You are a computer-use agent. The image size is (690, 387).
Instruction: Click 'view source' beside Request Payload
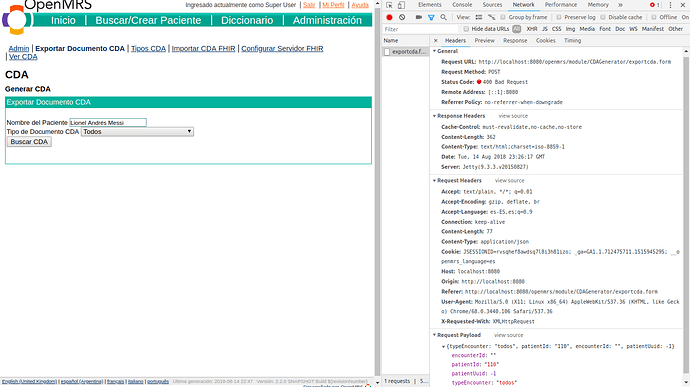tap(509, 335)
